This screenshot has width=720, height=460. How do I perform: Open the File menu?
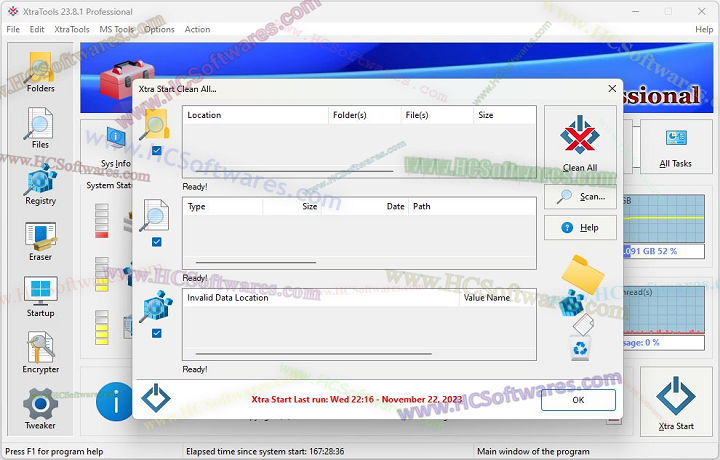(13, 29)
